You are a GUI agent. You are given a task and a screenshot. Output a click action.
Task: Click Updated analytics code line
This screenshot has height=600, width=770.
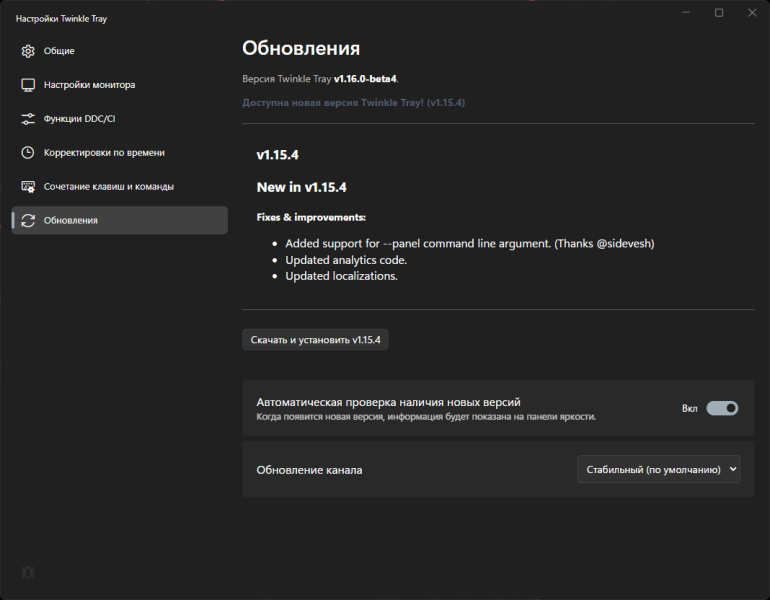pos(346,260)
